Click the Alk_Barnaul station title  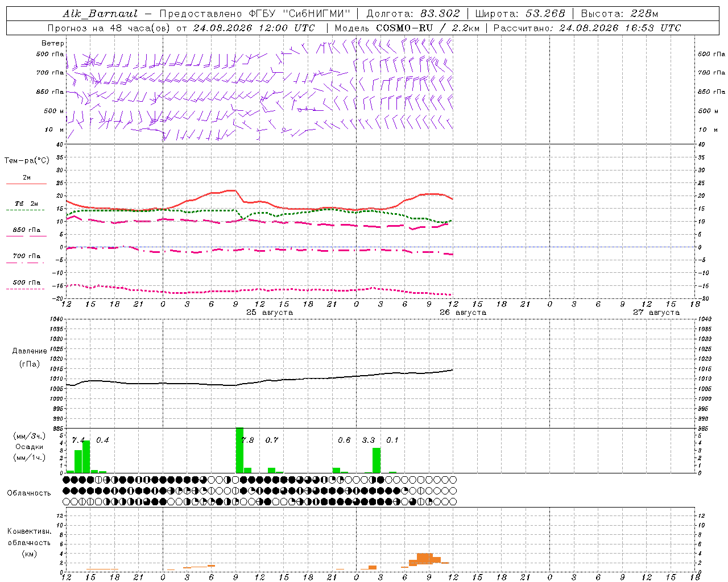[100, 14]
